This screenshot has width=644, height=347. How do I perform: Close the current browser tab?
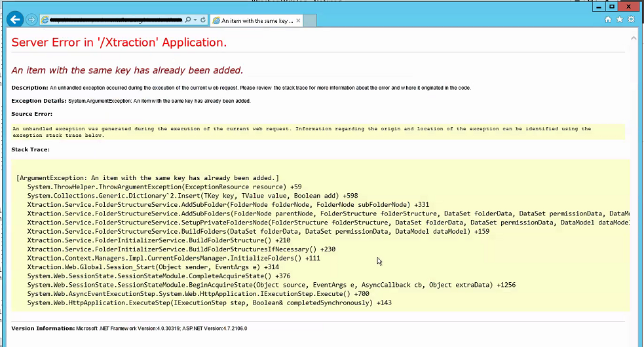(299, 20)
